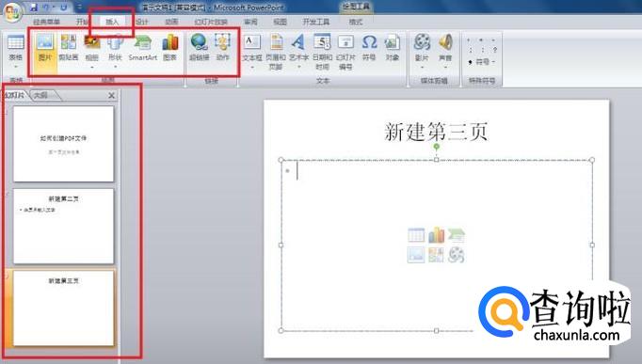Screen dimensions: 642x364
Task: Select the second slide thumbnail 新建第二页
Action: coord(63,226)
